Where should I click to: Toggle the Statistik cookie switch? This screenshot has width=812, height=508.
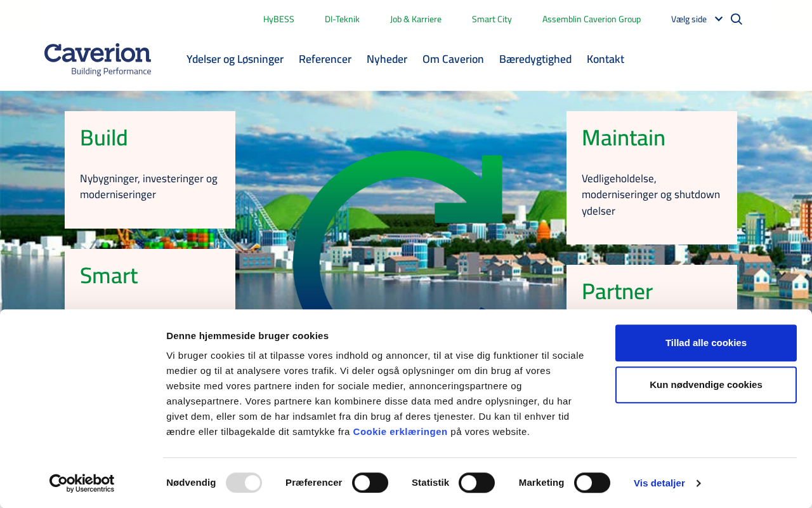(476, 483)
